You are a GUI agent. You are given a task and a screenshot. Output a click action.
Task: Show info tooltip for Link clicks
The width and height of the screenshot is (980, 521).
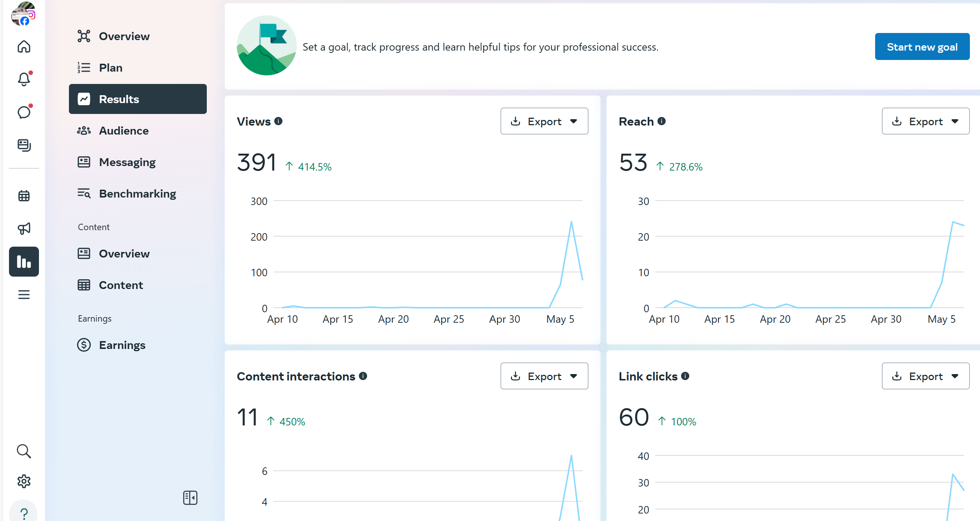click(685, 376)
